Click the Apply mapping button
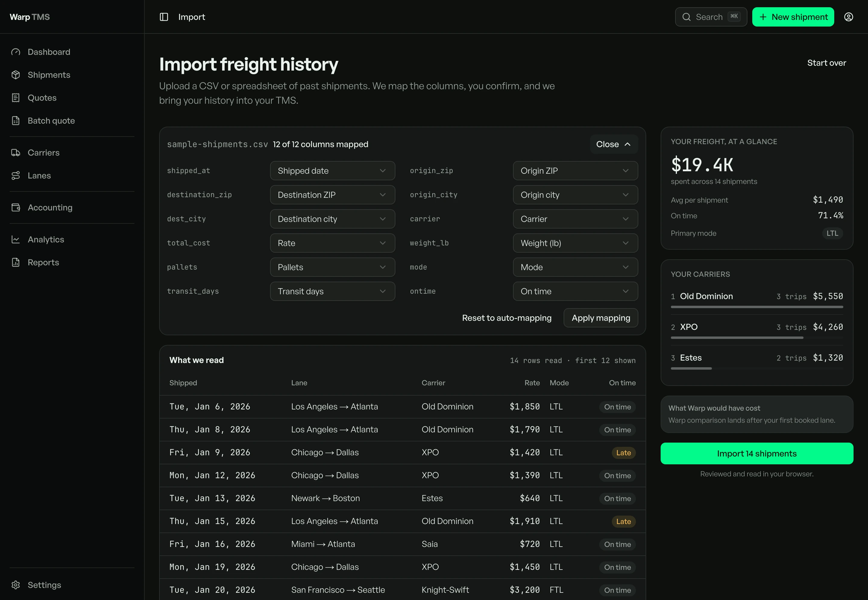Viewport: 868px width, 600px height. 600,318
